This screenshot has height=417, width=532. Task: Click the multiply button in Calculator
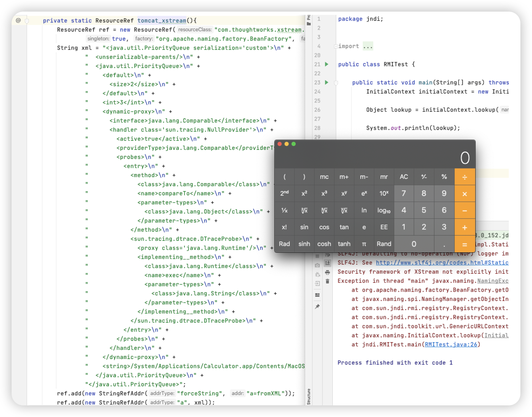(x=465, y=194)
